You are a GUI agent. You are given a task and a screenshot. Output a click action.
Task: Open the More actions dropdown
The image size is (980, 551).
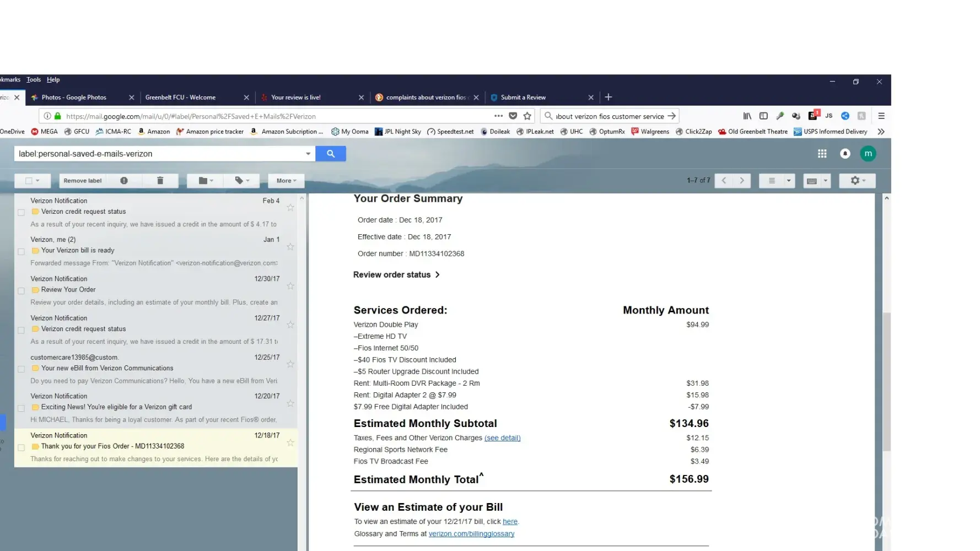point(286,181)
